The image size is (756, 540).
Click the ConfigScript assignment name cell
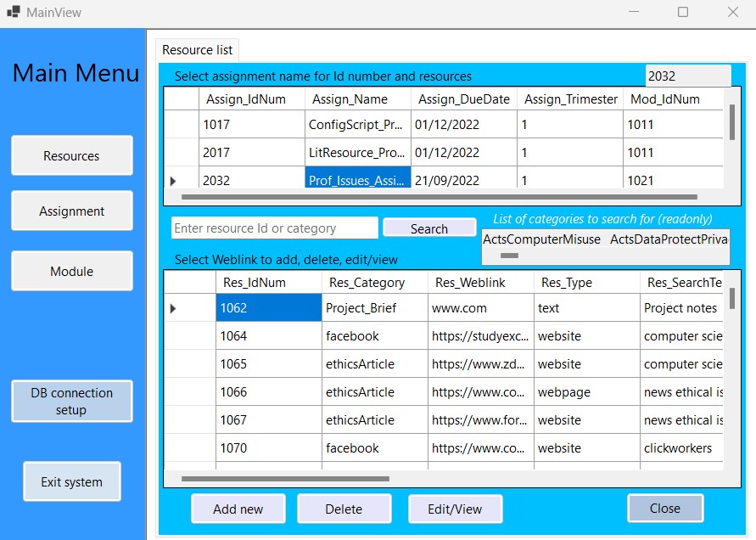pyautogui.click(x=357, y=125)
